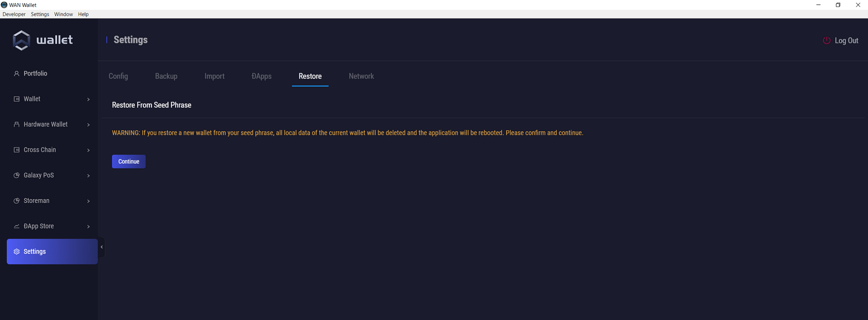This screenshot has height=320, width=868.
Task: Click the Hardware Wallet icon
Action: click(x=16, y=124)
